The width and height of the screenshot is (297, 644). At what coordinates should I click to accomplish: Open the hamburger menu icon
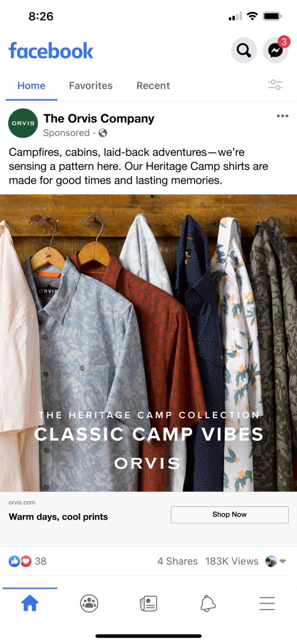pos(267,603)
